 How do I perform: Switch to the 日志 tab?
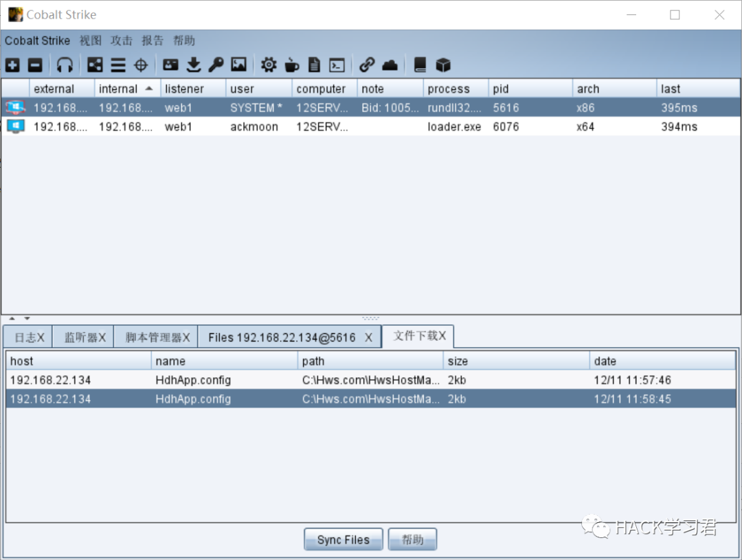28,337
